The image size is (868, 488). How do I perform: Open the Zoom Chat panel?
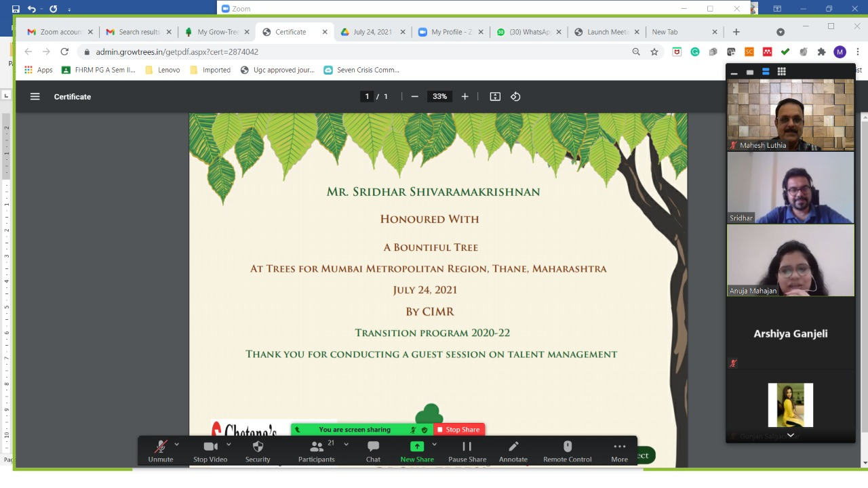[x=373, y=451]
